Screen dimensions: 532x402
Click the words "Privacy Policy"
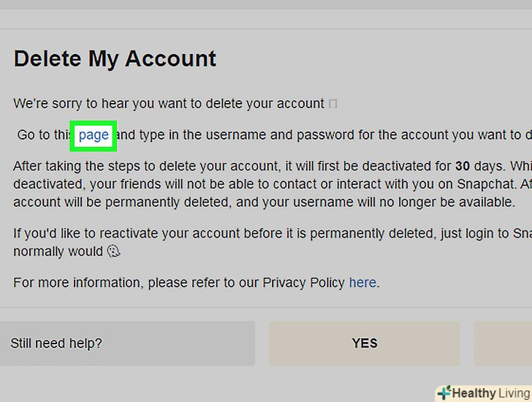click(x=303, y=282)
